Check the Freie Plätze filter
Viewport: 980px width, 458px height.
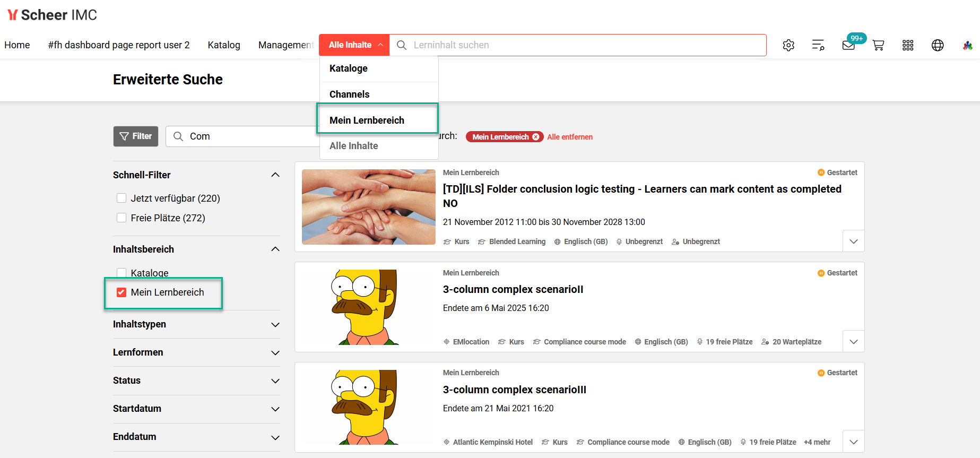[122, 218]
